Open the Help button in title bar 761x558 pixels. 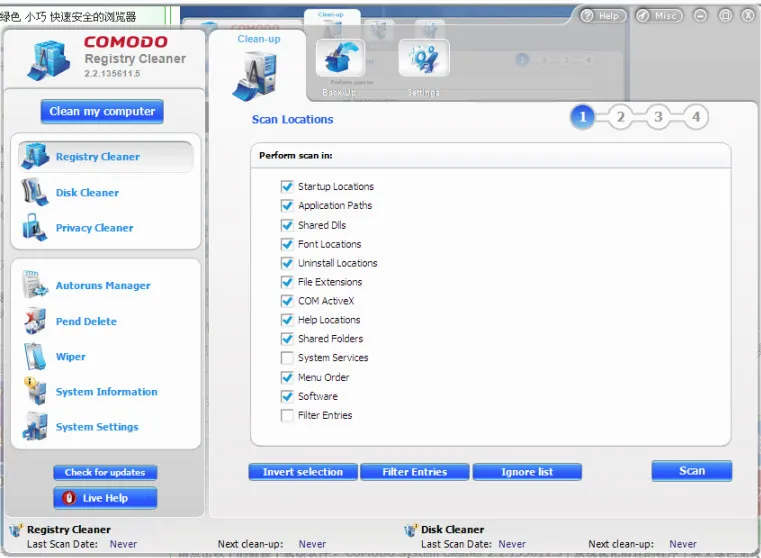(603, 16)
